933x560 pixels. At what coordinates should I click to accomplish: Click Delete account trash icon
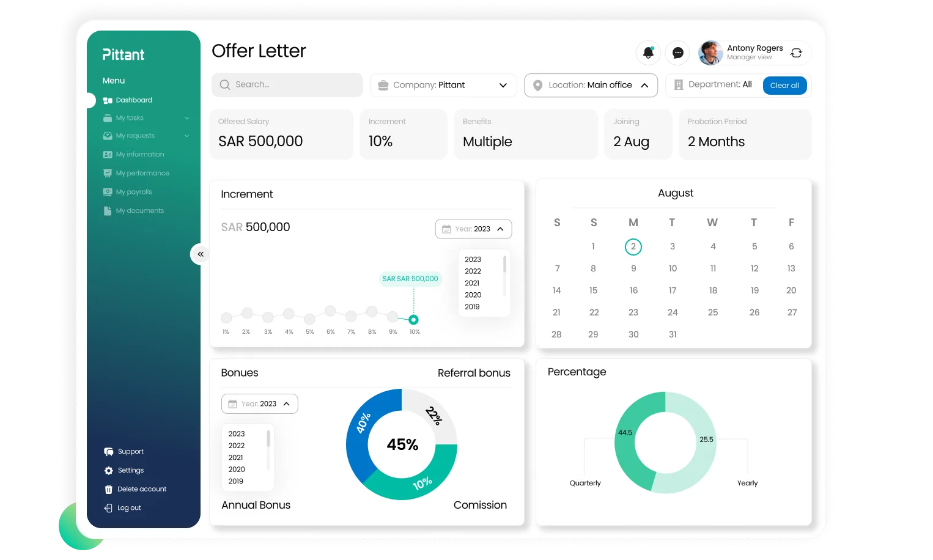(109, 489)
